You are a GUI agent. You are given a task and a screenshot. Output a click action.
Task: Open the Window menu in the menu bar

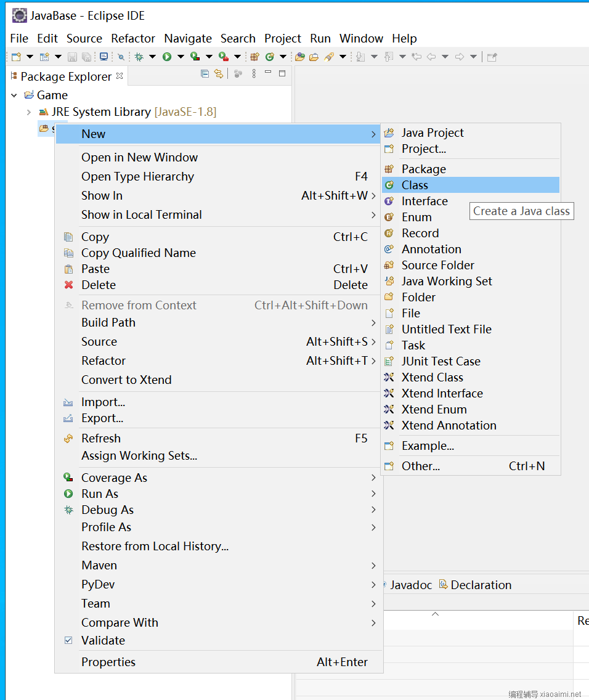coord(362,38)
